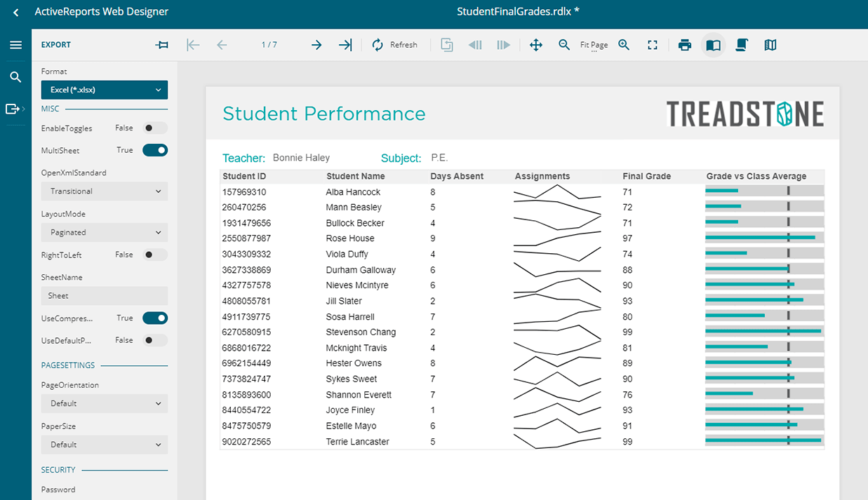The width and height of the screenshot is (868, 500).
Task: Jump to last page
Action: [x=345, y=45]
